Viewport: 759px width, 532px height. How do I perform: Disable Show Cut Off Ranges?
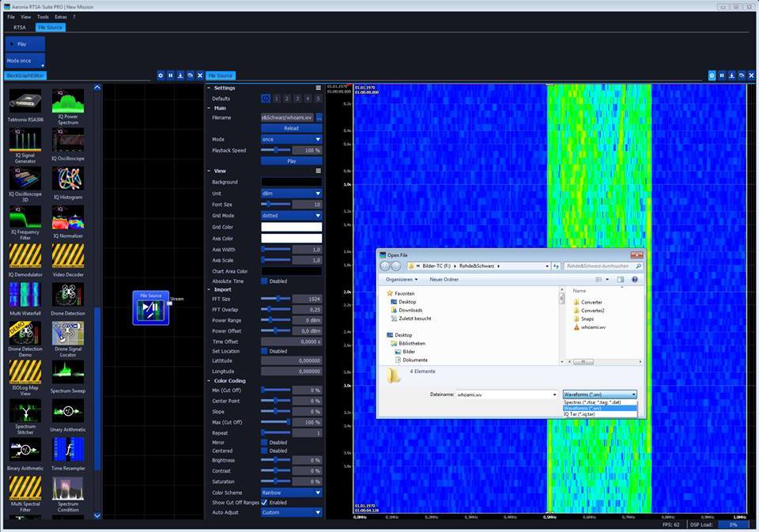point(264,503)
